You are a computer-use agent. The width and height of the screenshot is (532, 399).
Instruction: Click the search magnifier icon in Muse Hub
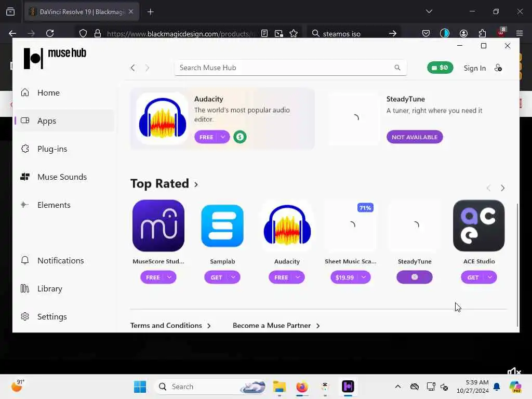point(397,68)
